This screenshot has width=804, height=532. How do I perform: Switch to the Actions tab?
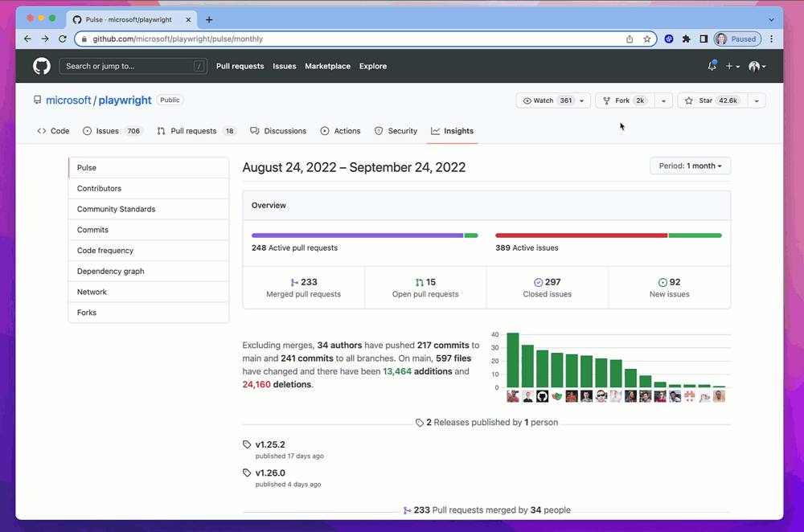click(340, 131)
